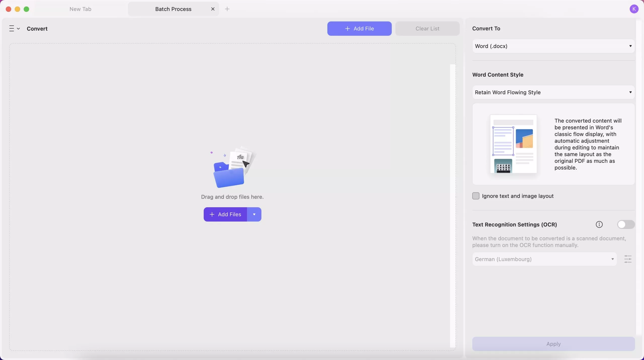Click the Apply button
The width and height of the screenshot is (644, 360).
553,344
